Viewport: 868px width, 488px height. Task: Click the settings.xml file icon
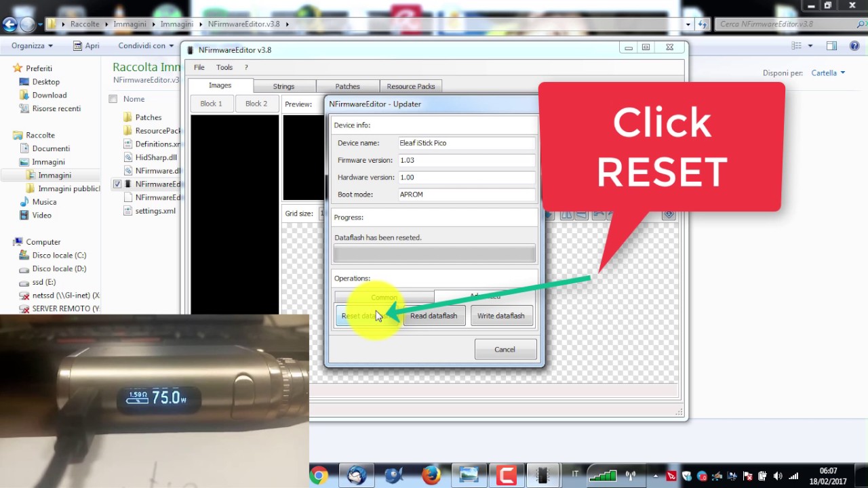(127, 211)
